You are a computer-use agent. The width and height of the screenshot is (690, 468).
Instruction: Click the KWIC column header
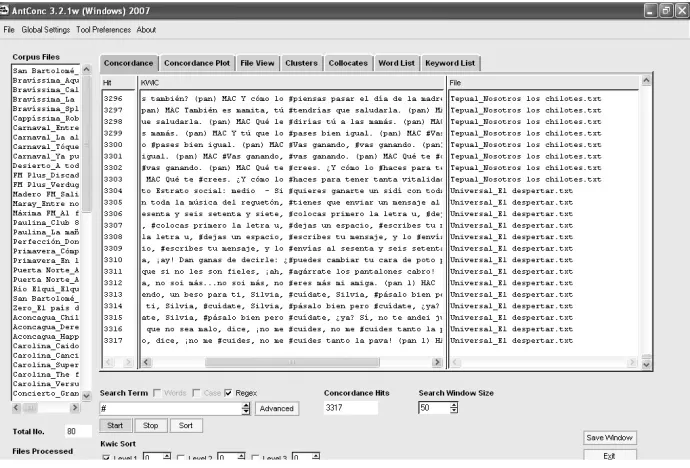click(x=292, y=83)
